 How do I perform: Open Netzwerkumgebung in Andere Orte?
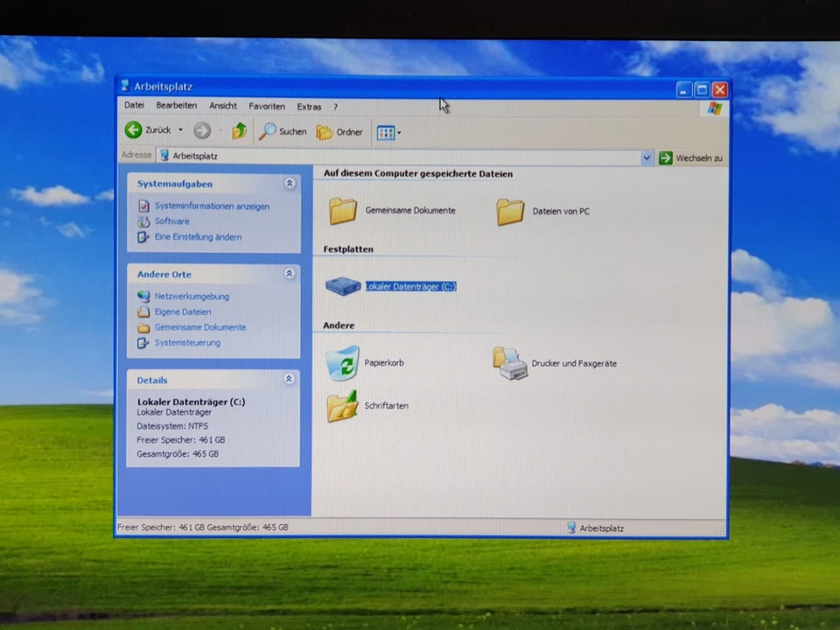pos(192,297)
